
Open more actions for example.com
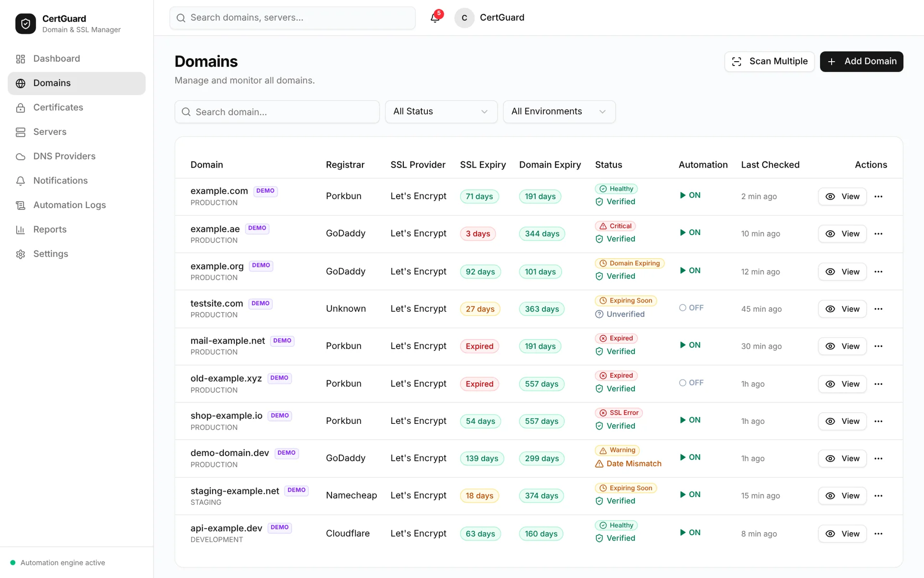pos(878,197)
